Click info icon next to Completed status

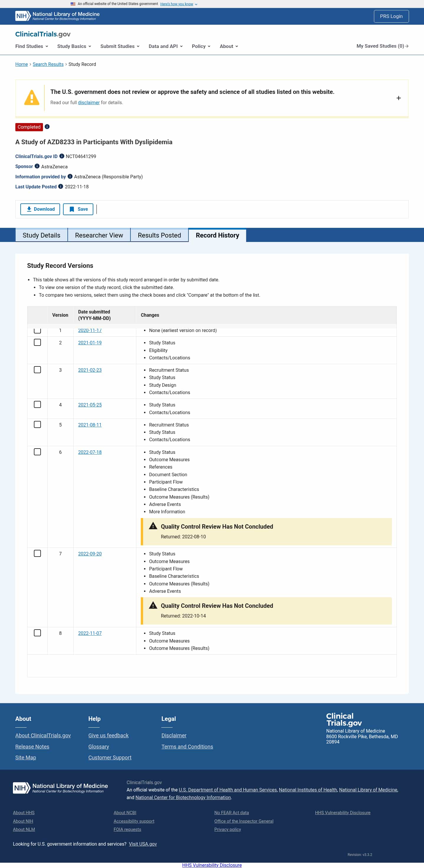coord(47,127)
